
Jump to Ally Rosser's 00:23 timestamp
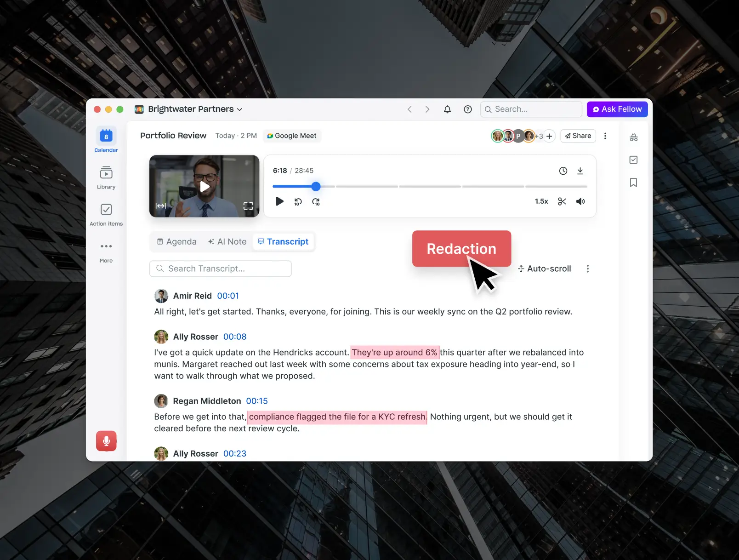coord(235,454)
